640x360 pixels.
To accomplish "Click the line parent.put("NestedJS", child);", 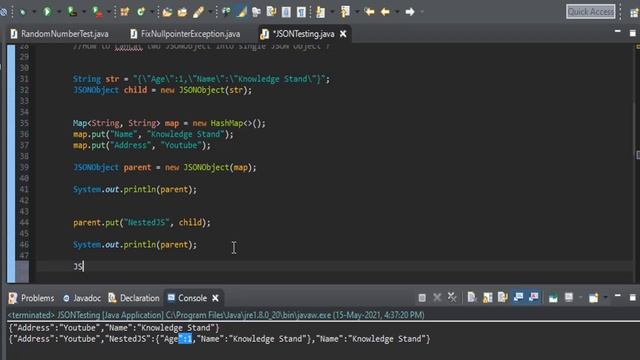I will pos(142,223).
